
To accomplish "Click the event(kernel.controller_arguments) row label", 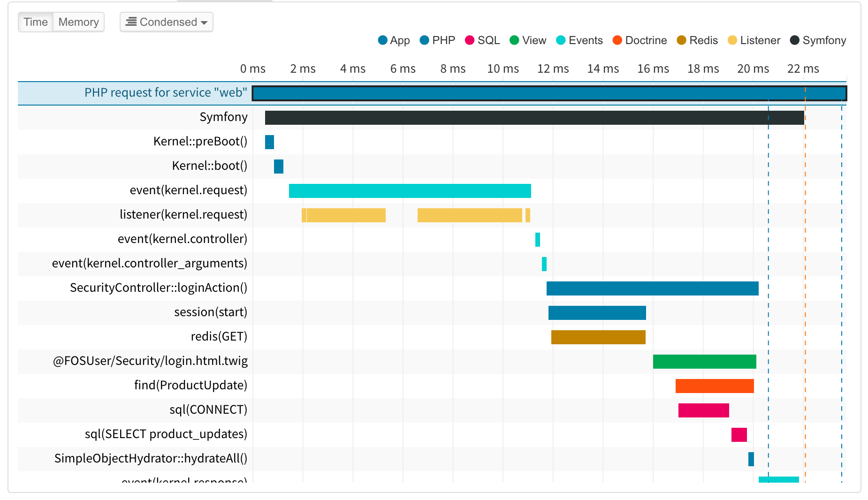I will [150, 263].
